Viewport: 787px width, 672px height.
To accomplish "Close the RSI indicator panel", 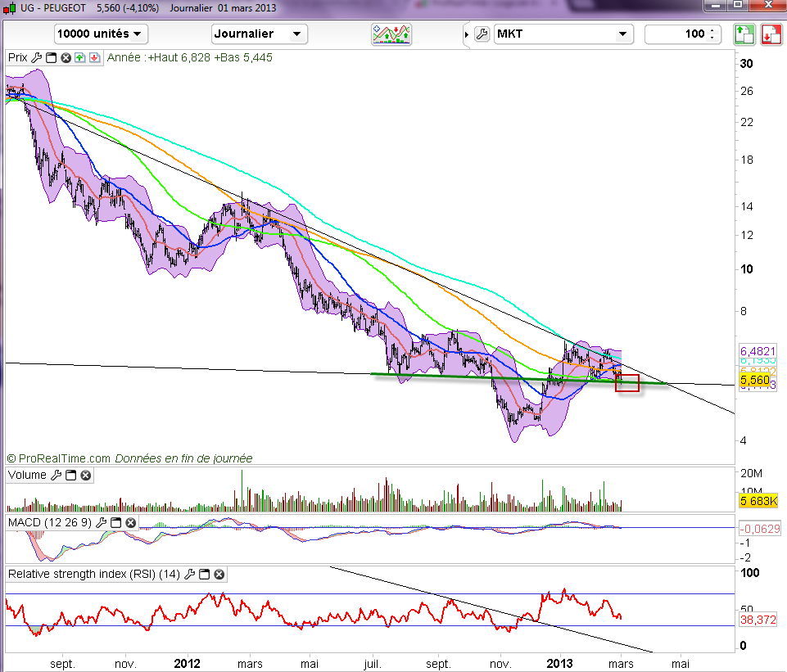I will click(219, 575).
